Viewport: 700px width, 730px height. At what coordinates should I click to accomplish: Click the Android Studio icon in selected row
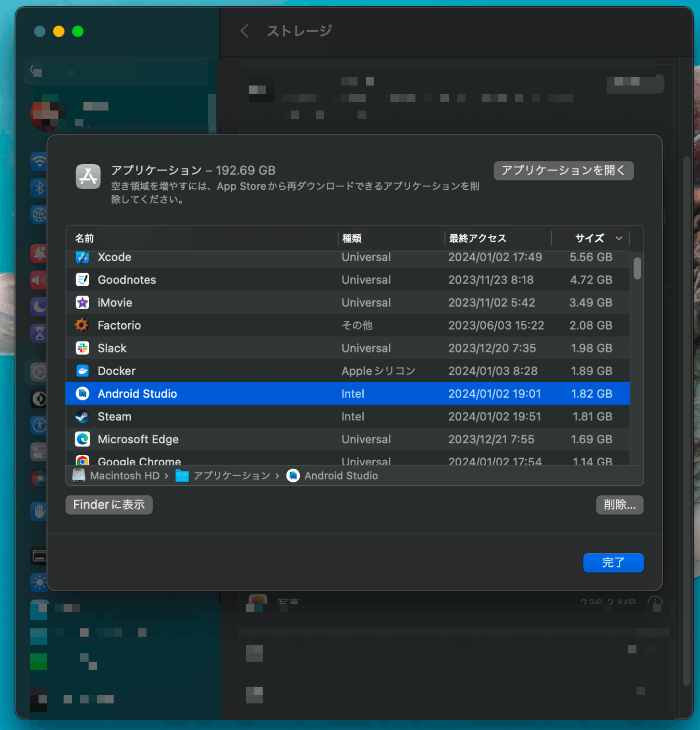coord(82,394)
